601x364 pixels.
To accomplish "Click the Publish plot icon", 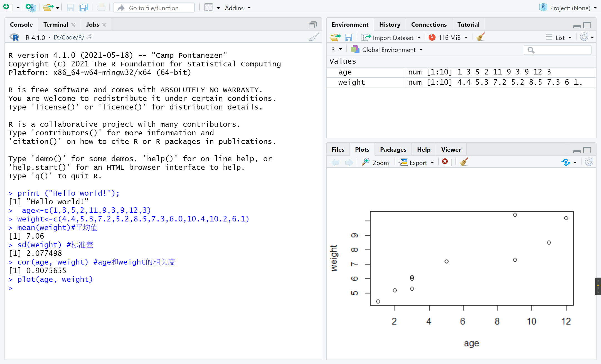I will pyautogui.click(x=566, y=162).
